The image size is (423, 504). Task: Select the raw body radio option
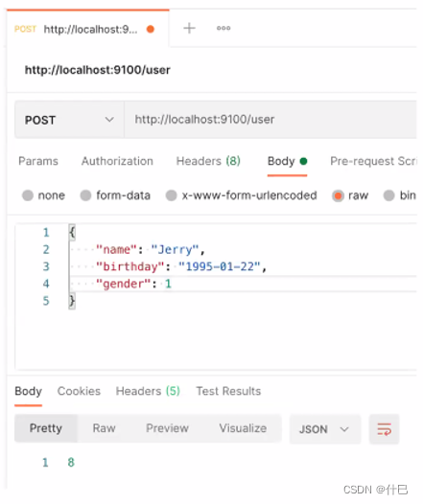(x=338, y=195)
